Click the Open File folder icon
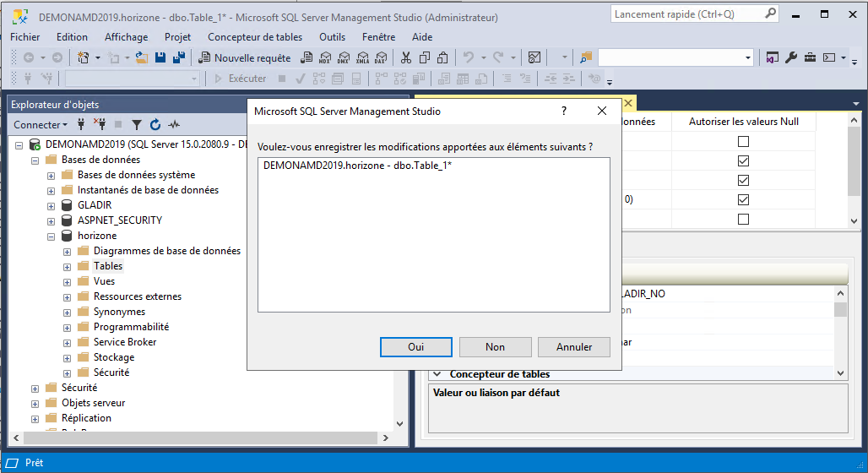This screenshot has height=473, width=868. pyautogui.click(x=142, y=57)
